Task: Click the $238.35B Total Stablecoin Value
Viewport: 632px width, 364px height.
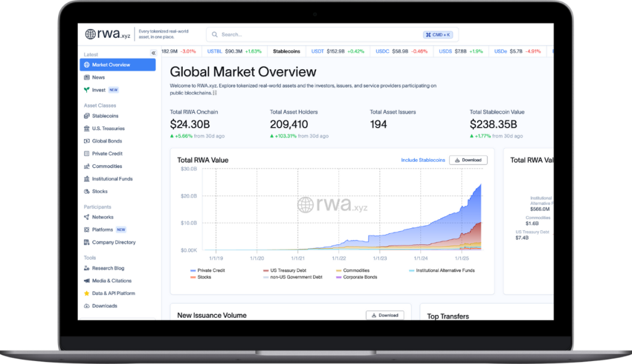Action: click(x=493, y=124)
